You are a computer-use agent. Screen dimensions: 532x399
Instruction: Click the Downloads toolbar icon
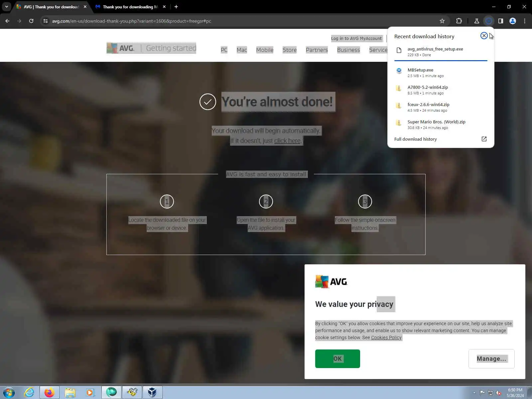(488, 21)
